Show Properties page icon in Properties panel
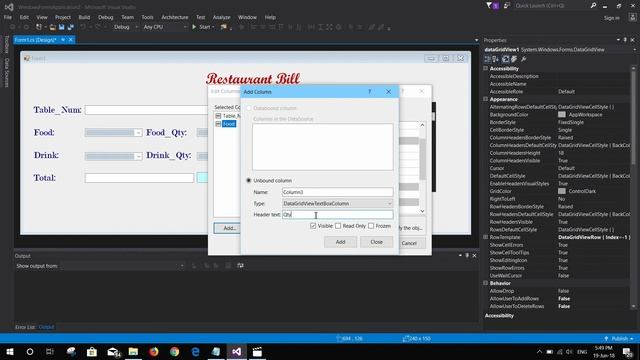 pyautogui.click(x=506, y=59)
